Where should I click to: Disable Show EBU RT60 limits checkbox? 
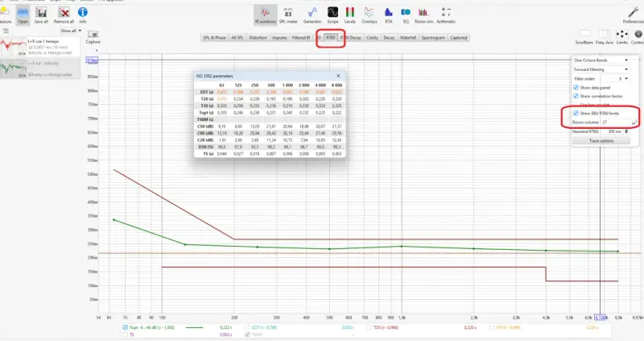576,113
